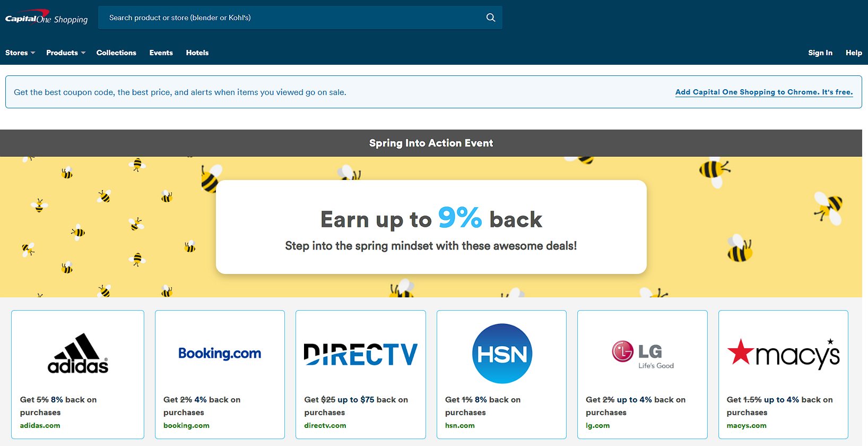Image resolution: width=868 pixels, height=446 pixels.
Task: Click 'Get 1% 8% back on purchases' offer
Action: [483, 406]
